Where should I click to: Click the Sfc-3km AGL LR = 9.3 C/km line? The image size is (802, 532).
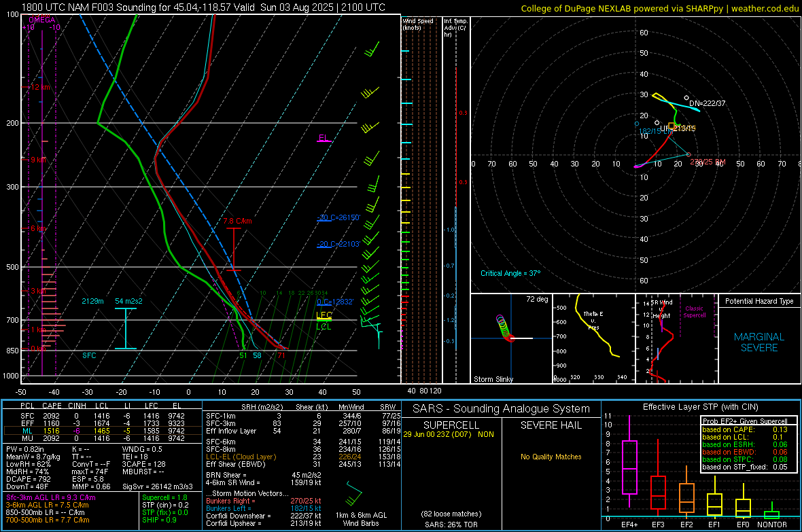[51, 498]
